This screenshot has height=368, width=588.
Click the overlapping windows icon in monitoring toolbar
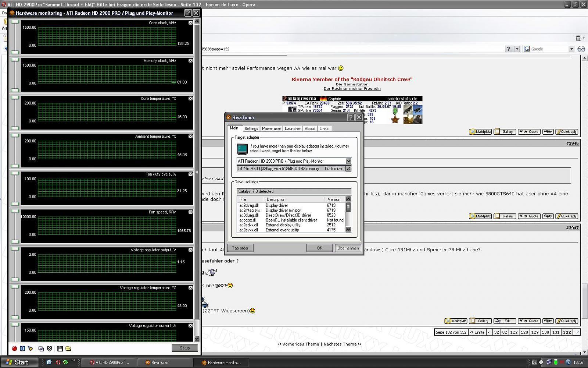(41, 348)
